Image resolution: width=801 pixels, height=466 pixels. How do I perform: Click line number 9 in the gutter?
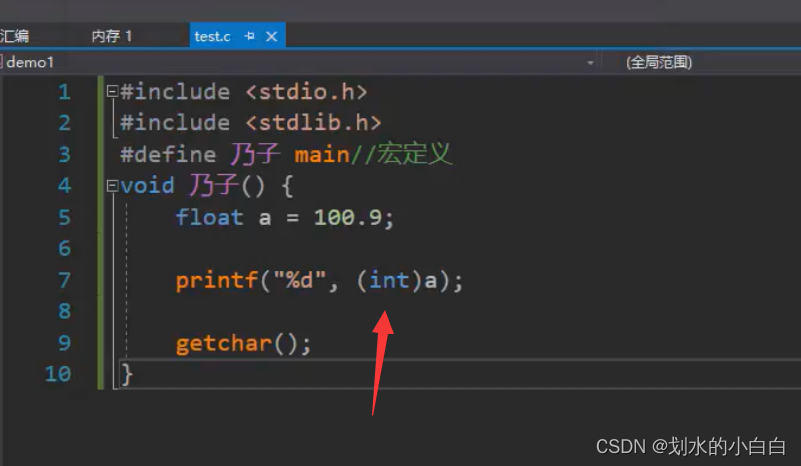coord(64,343)
